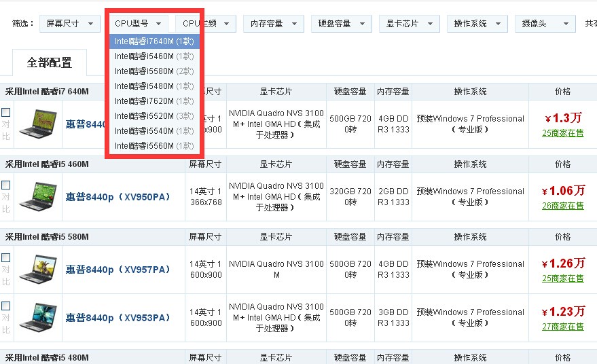
Task: Open the 惠普8440p (XV950PA) product link
Action: click(117, 197)
